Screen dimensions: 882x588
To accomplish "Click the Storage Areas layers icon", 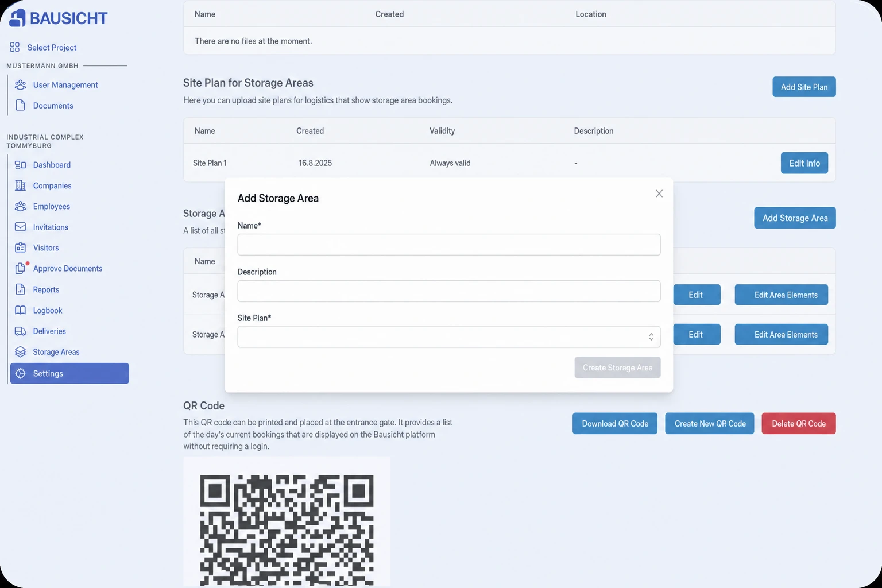I will pos(21,352).
